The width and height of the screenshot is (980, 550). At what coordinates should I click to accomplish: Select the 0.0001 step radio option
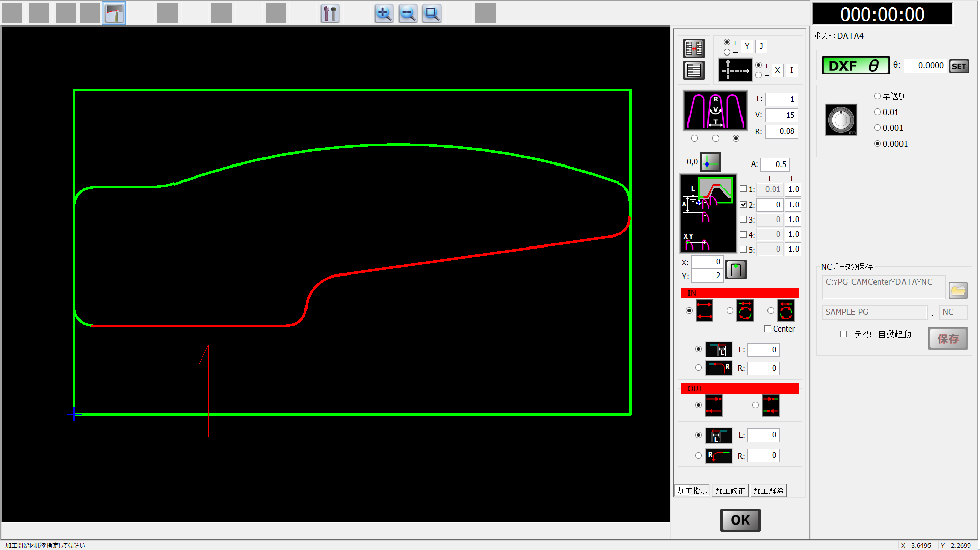pos(877,144)
